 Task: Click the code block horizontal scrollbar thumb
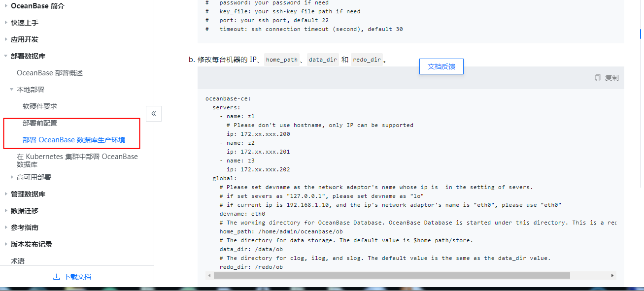(392, 276)
